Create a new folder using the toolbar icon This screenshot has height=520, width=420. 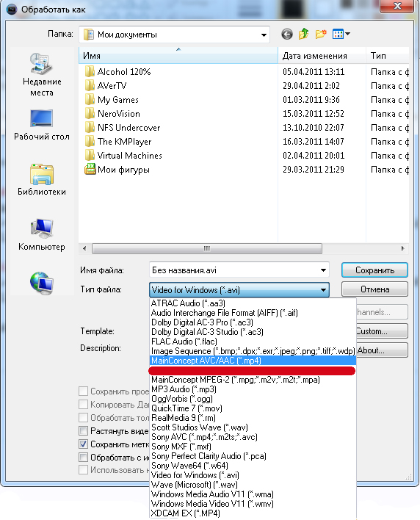321,35
